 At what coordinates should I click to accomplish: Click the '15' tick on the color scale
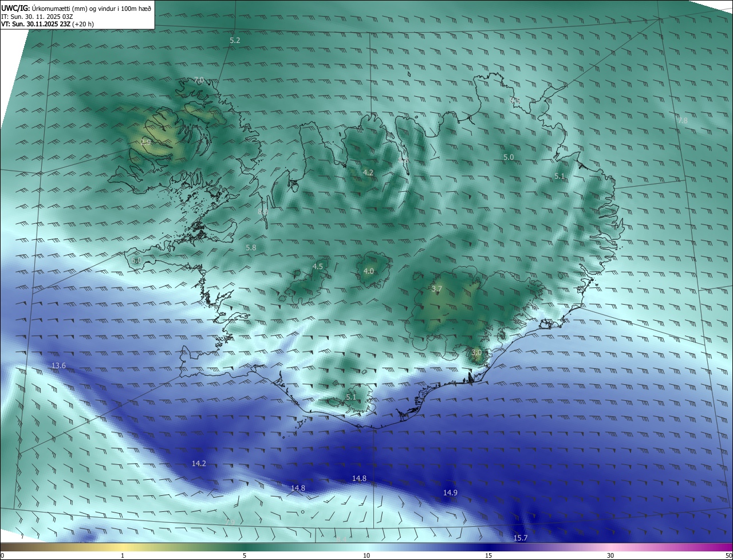pos(488,555)
